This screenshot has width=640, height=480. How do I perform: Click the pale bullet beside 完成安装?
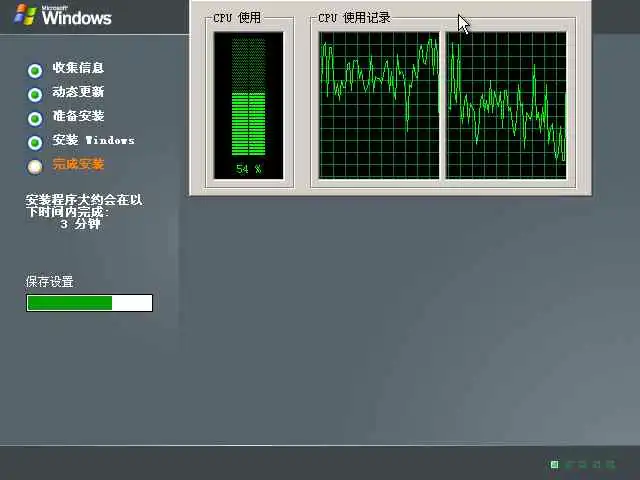(35, 167)
